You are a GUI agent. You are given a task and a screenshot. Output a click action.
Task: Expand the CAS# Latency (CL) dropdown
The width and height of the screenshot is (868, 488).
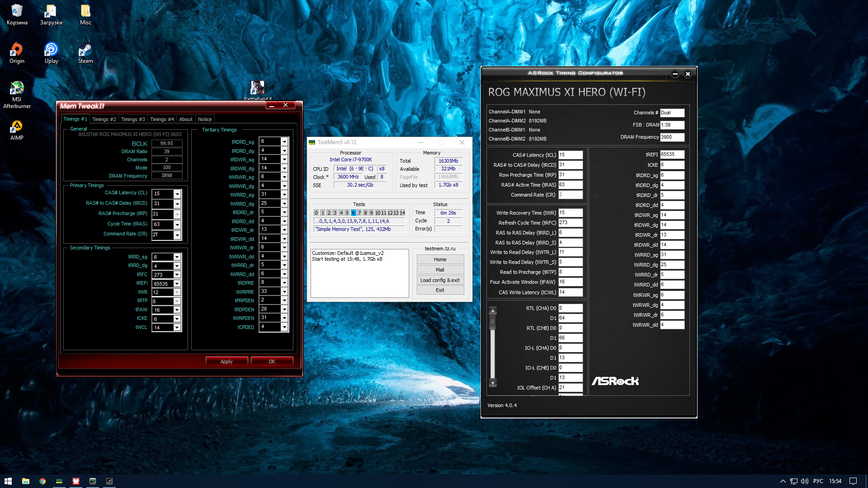pyautogui.click(x=177, y=194)
